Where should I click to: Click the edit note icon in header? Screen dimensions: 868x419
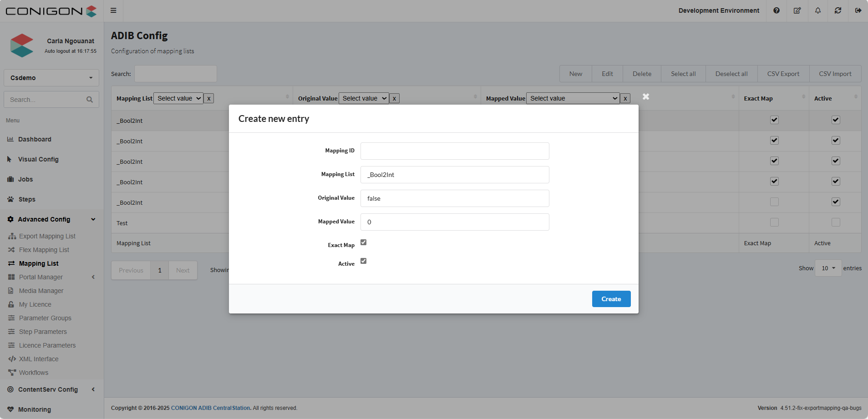coord(797,10)
